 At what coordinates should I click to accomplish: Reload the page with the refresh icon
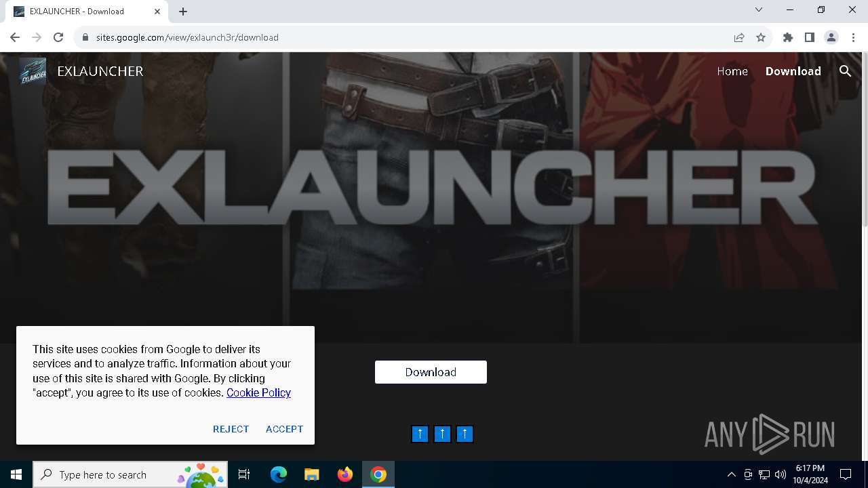[x=58, y=37]
